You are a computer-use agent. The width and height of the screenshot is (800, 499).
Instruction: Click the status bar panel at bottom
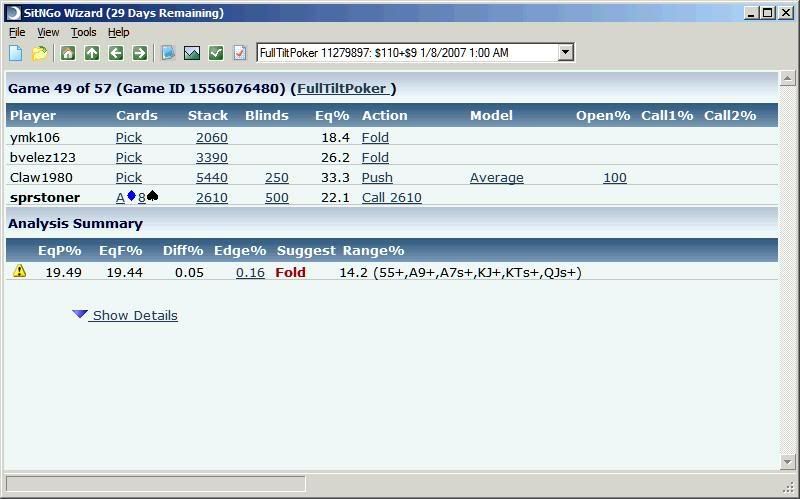pos(156,483)
